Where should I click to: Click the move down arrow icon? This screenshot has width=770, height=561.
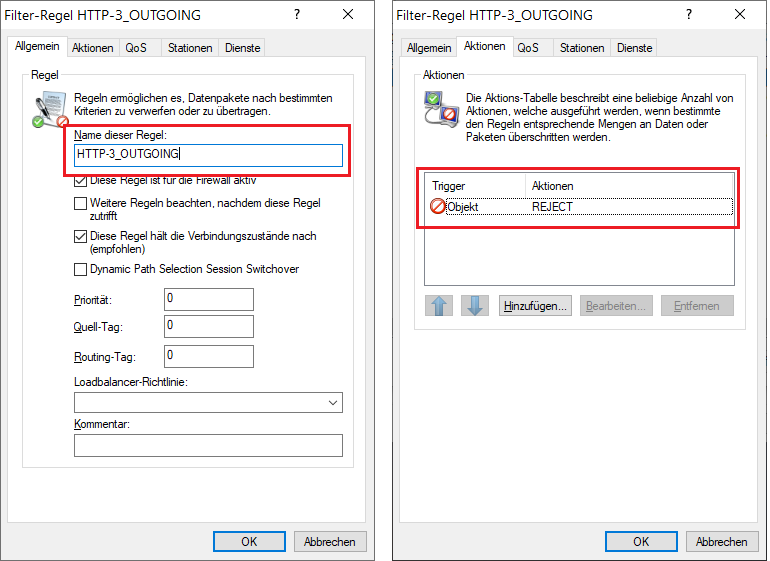pyautogui.click(x=475, y=306)
